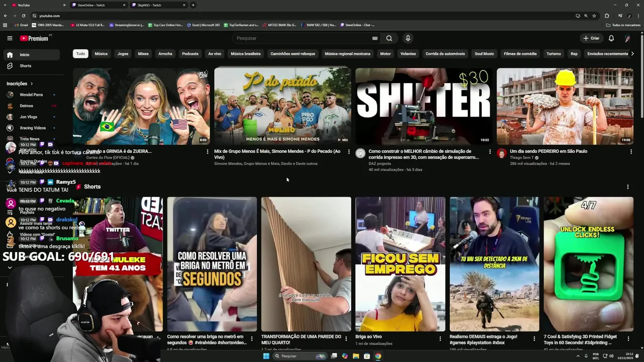Select the Tudo filter chip
Screen dimensions: 644x362
(x=80, y=54)
